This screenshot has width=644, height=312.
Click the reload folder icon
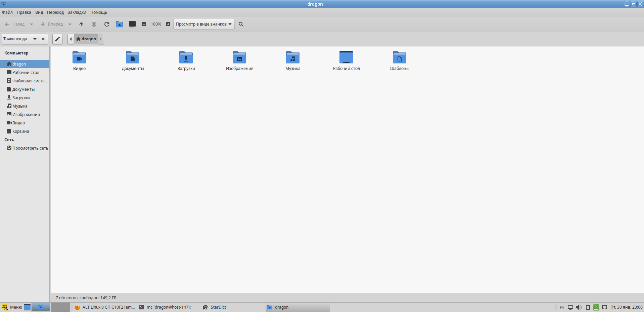(107, 24)
